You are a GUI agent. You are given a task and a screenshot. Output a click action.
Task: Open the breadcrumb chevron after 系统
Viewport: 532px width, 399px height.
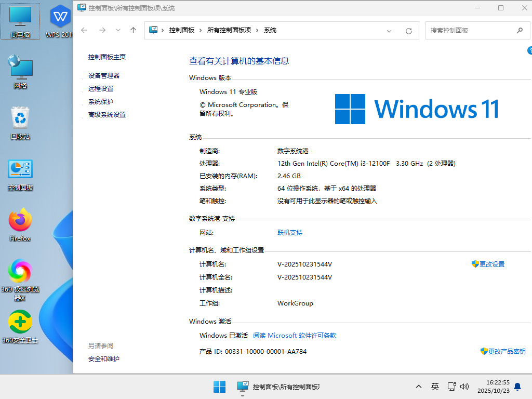[285, 31]
